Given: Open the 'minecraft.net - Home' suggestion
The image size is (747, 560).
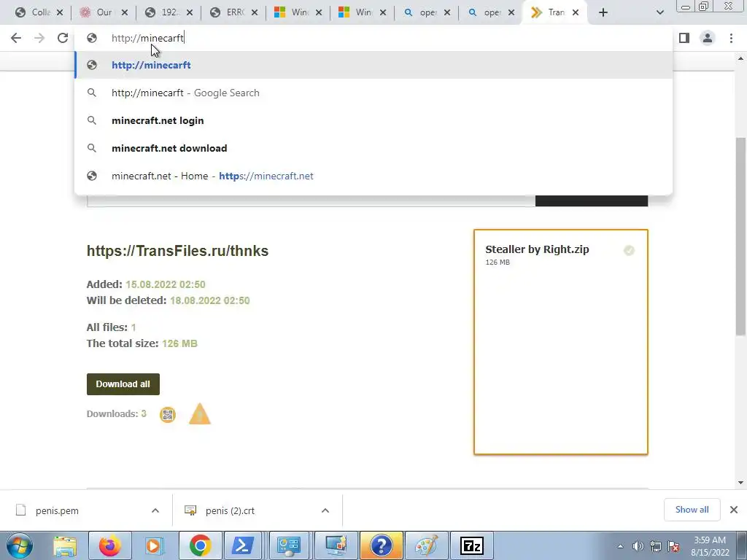Looking at the screenshot, I should [x=373, y=176].
